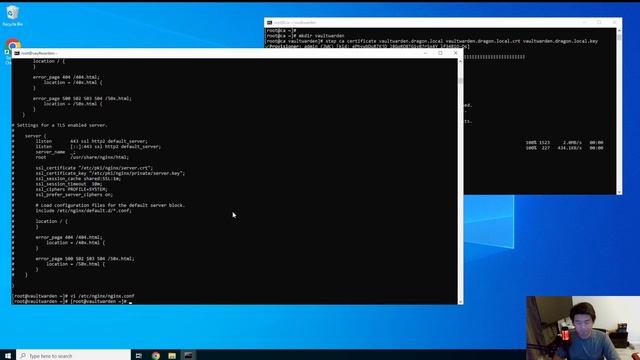This screenshot has height=360, width=640.
Task: Click the "# Settings for a TLS enabled server." line
Action: [x=60, y=125]
